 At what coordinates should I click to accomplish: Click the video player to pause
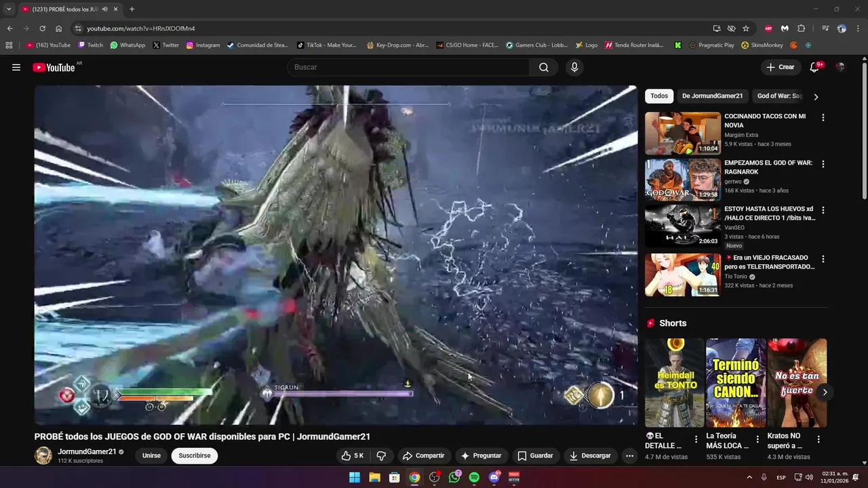point(336,255)
